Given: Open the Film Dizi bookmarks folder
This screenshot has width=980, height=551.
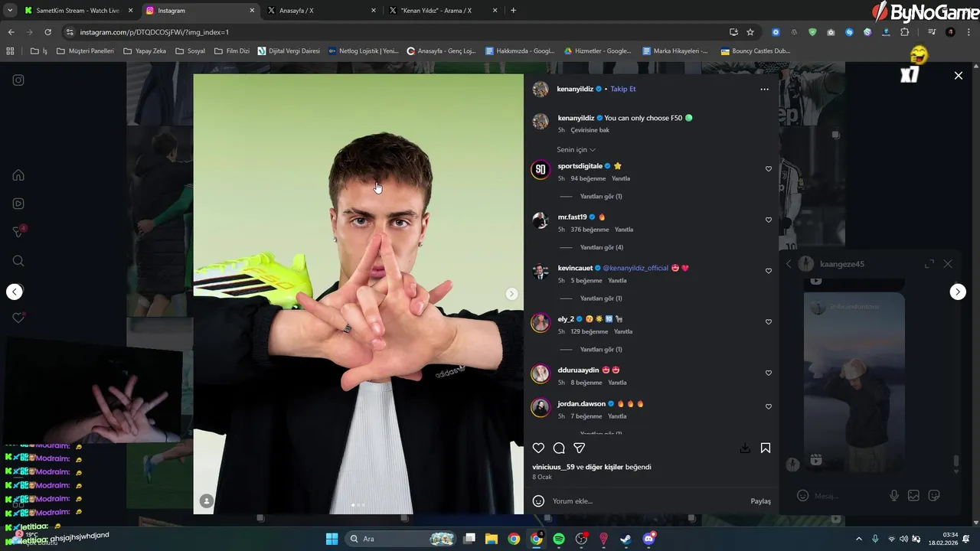Looking at the screenshot, I should 232,51.
